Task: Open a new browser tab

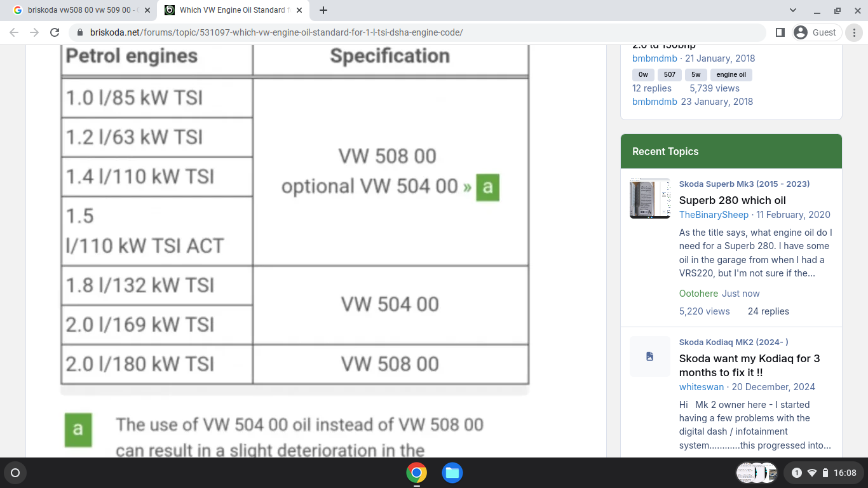Action: (x=323, y=10)
